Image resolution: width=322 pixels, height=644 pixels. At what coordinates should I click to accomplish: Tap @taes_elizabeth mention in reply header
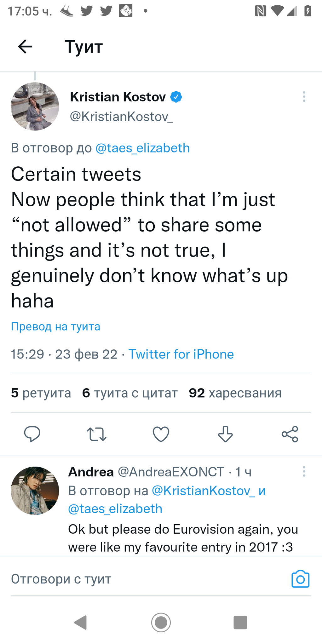point(142,148)
